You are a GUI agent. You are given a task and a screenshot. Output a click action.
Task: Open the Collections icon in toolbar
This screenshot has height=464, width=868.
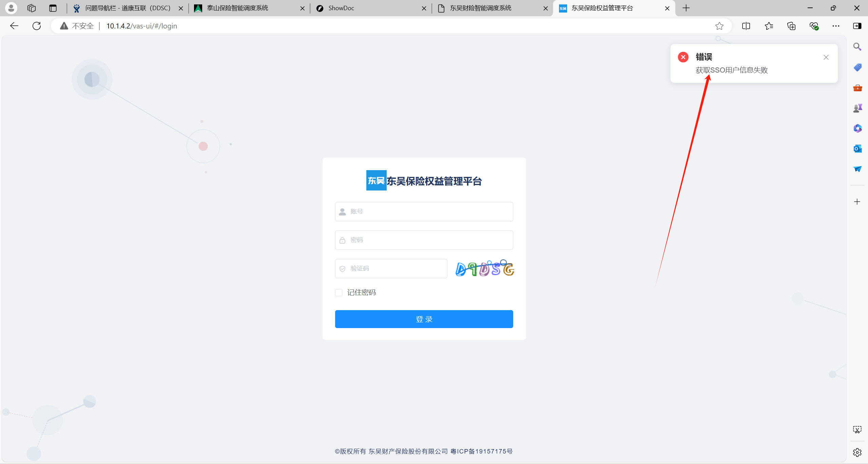click(x=791, y=26)
